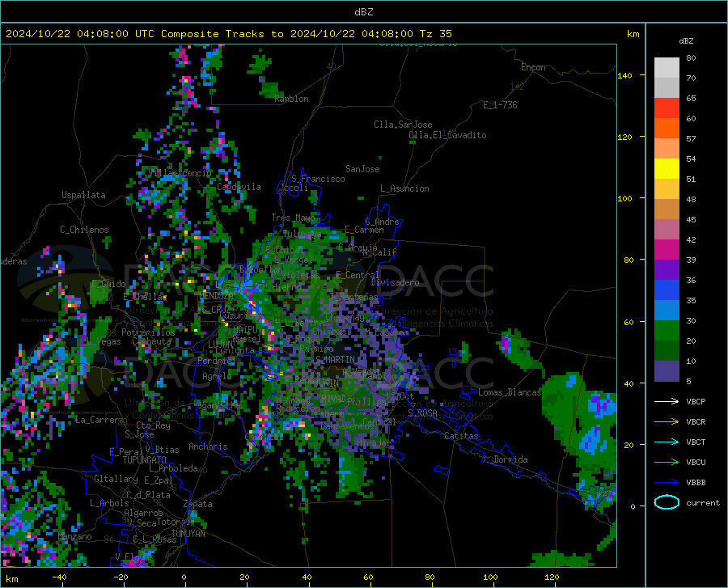The height and width of the screenshot is (588, 728).
Task: Click the TUNUYAN map label
Action: tap(188, 533)
